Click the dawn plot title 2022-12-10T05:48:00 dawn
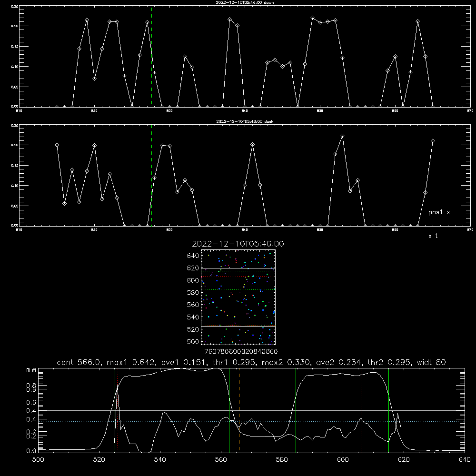The width and height of the screenshot is (476, 476). (245, 2)
